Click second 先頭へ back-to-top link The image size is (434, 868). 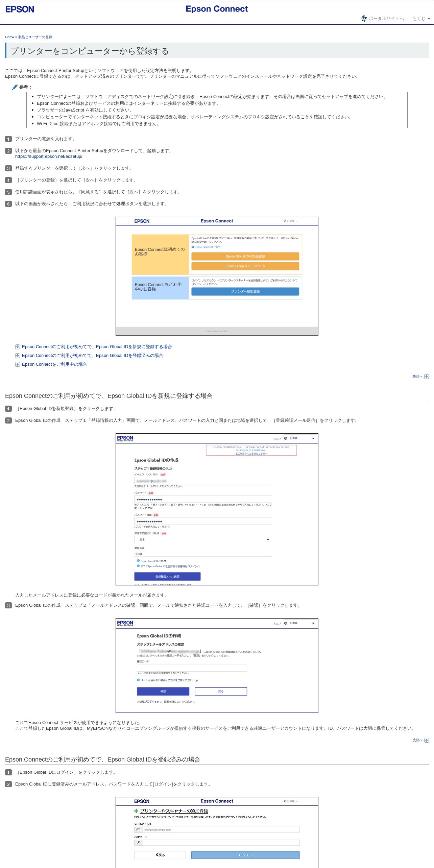pyautogui.click(x=417, y=740)
